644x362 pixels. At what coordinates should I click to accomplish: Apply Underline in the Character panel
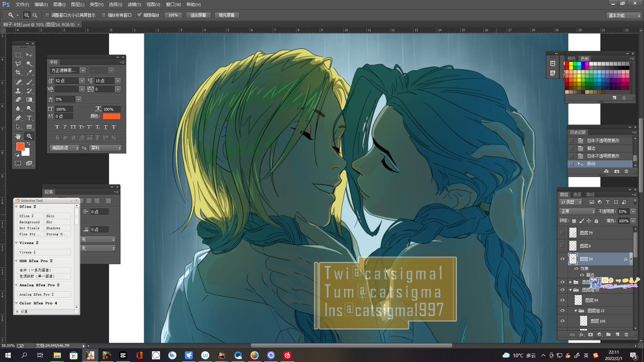[106, 127]
